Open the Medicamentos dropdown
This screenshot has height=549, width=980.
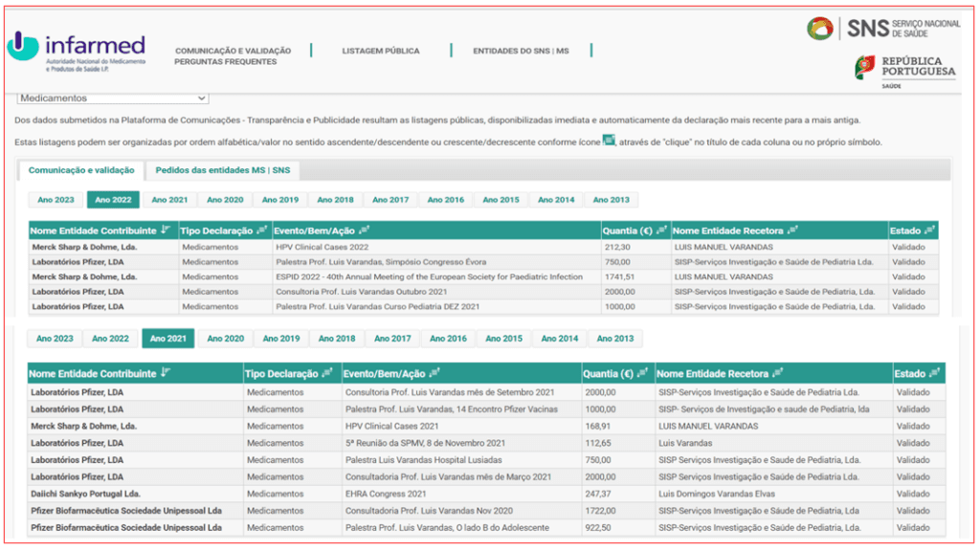pos(113,98)
